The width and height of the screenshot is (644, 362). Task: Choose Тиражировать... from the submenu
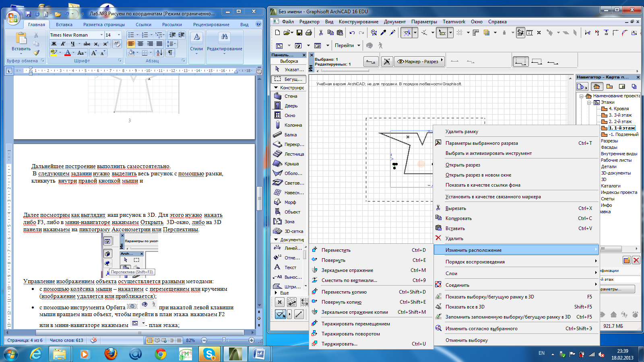click(371, 344)
